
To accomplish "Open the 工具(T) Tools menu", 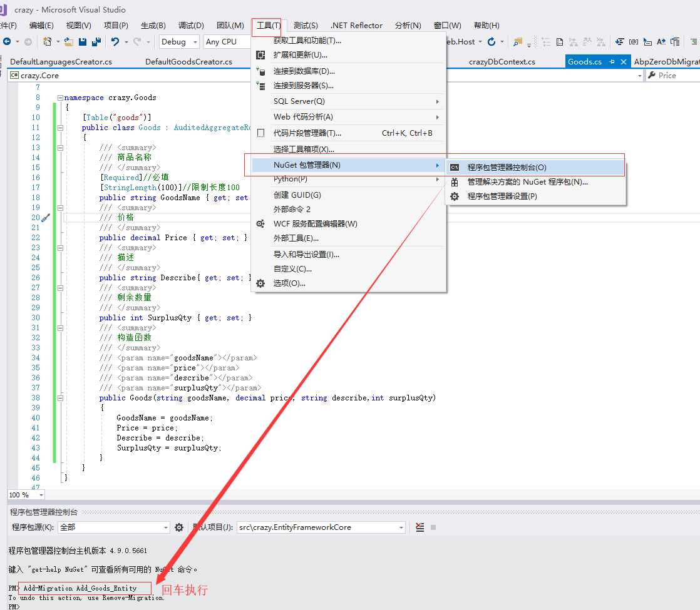I will click(x=269, y=26).
